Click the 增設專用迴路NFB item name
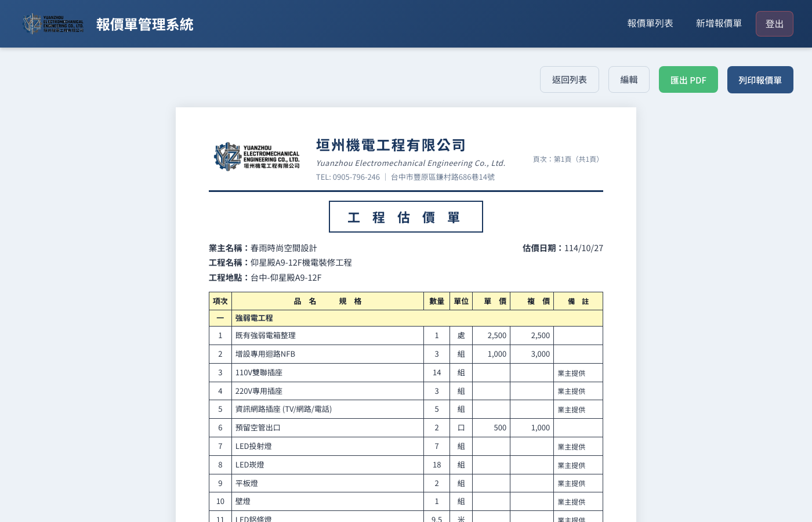 (265, 354)
